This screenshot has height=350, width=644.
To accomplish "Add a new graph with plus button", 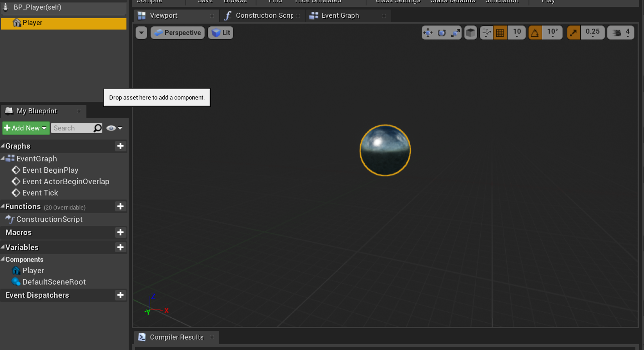I will click(121, 146).
